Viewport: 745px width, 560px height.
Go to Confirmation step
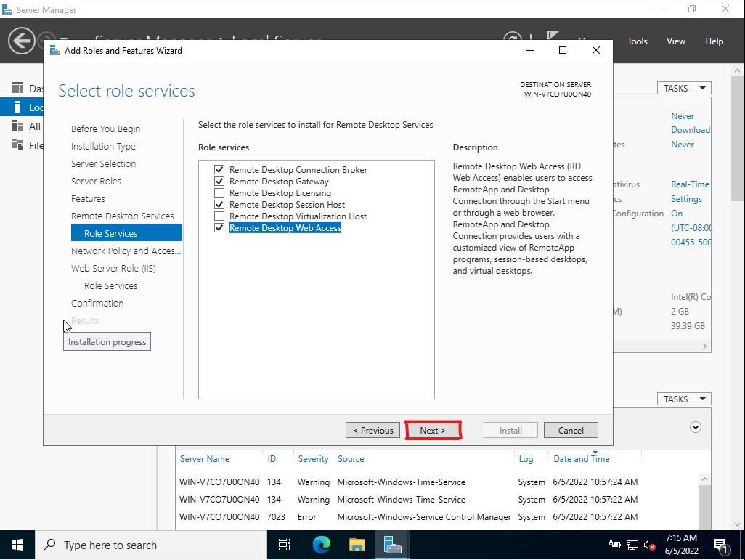coord(97,304)
